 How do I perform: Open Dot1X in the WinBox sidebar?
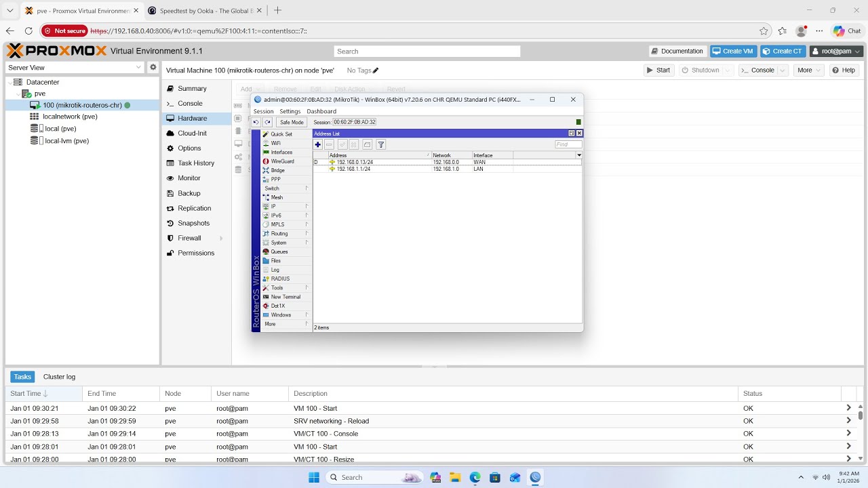[277, 306]
